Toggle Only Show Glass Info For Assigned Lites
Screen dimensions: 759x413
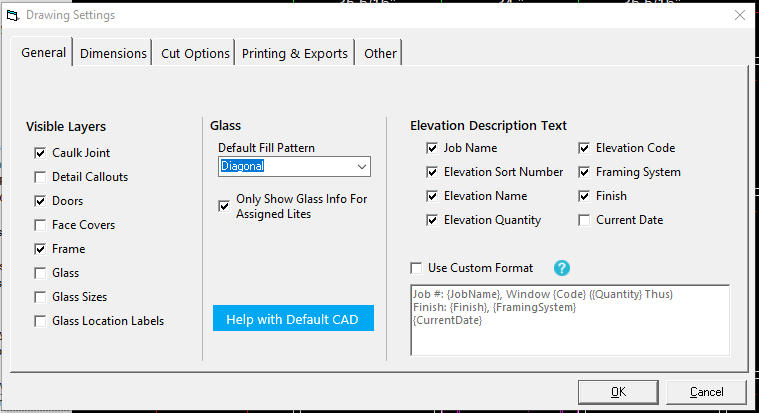[224, 206]
